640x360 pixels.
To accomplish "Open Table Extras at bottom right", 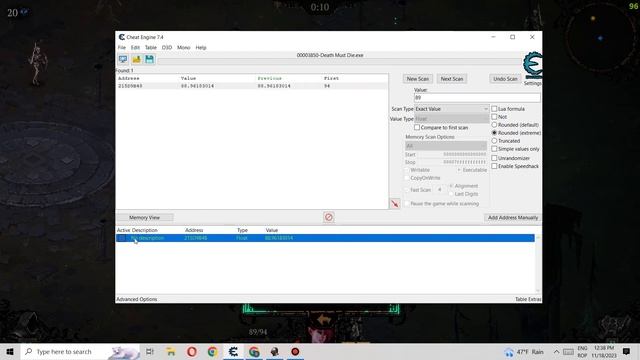I will pos(528,299).
